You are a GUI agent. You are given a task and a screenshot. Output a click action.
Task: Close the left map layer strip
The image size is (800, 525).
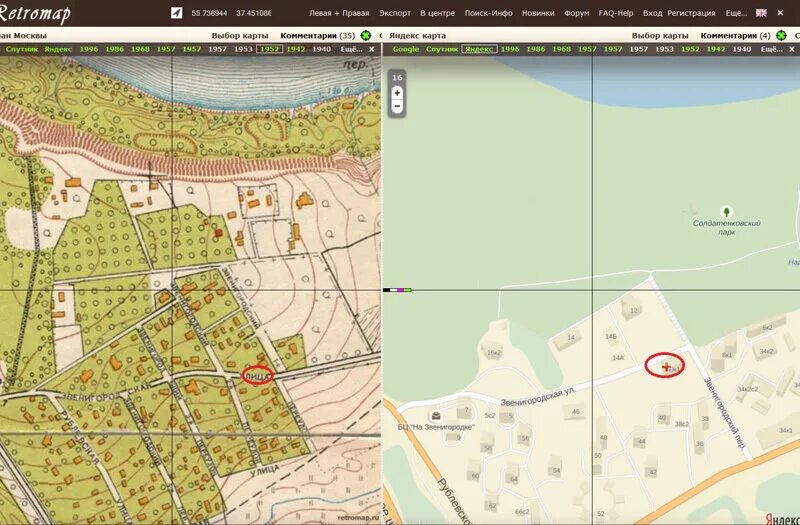[371, 49]
